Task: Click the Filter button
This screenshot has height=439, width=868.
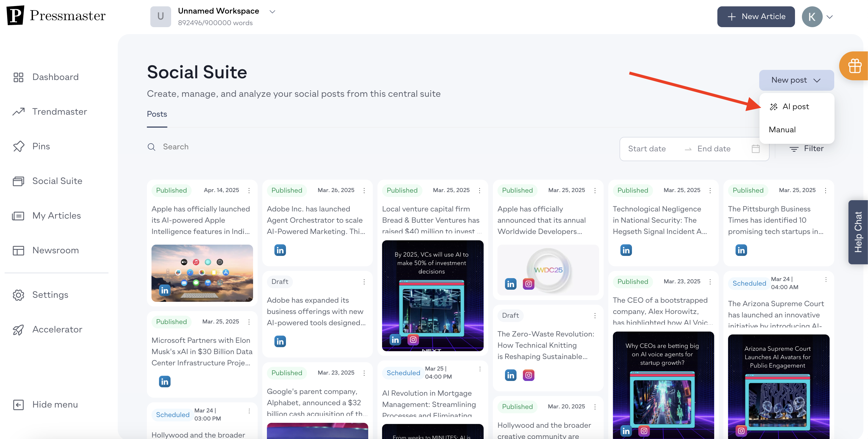Action: coord(806,149)
